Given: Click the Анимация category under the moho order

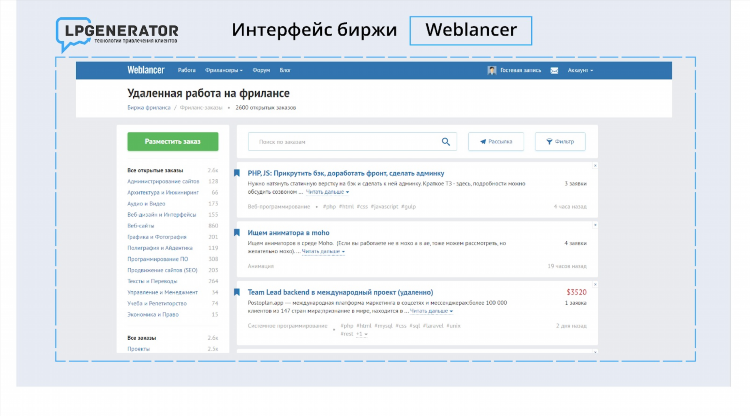Looking at the screenshot, I should click(261, 266).
